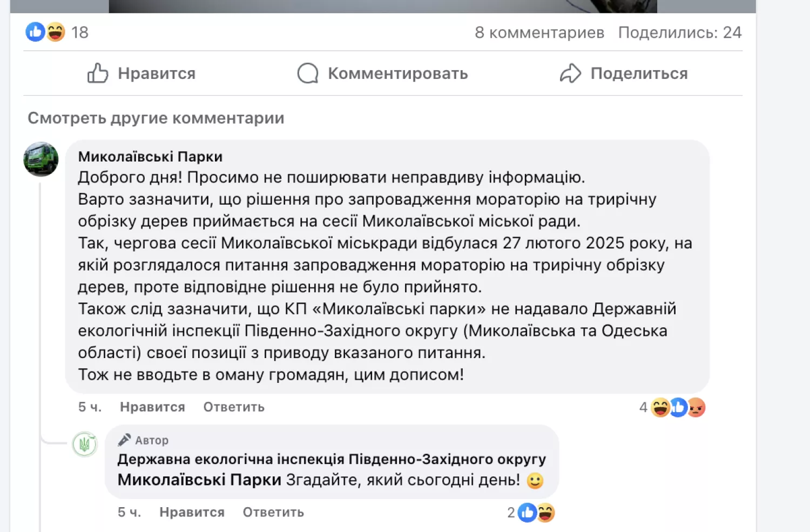810x532 pixels.
Task: Click the post's blue like reaction icon
Action: pyautogui.click(x=35, y=32)
